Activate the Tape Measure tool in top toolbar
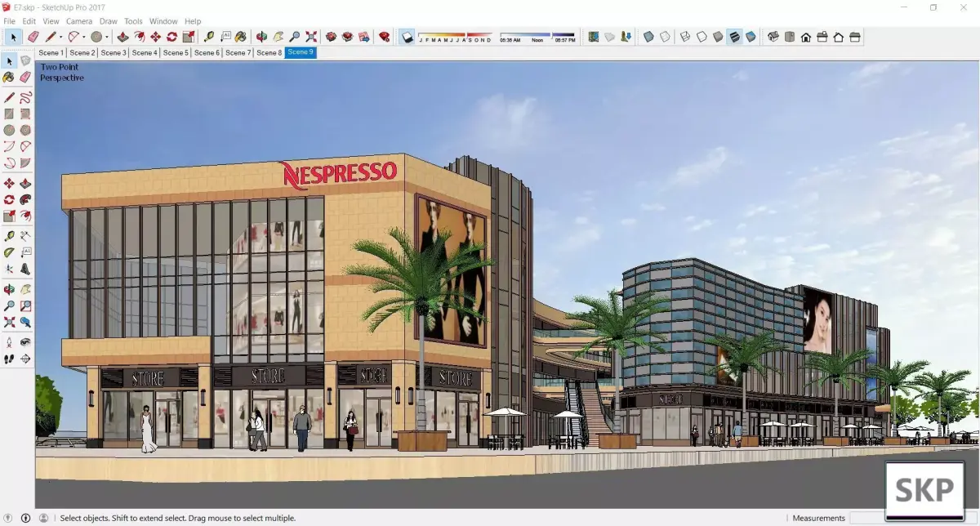The height and width of the screenshot is (526, 980). (208, 37)
